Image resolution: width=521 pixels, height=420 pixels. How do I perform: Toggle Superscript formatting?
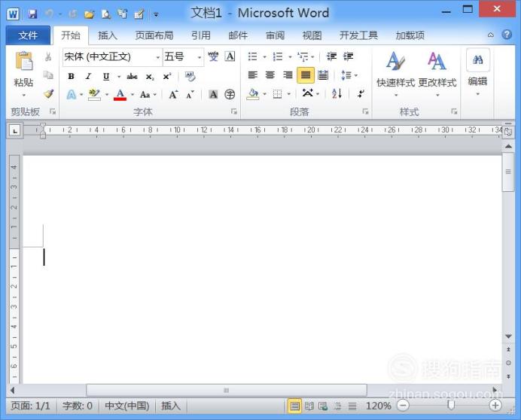pyautogui.click(x=167, y=77)
